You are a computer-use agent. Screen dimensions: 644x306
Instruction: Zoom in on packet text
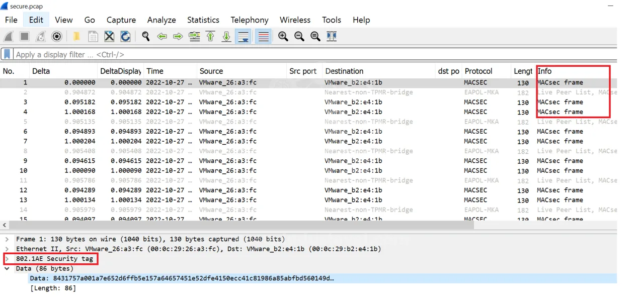(x=283, y=36)
